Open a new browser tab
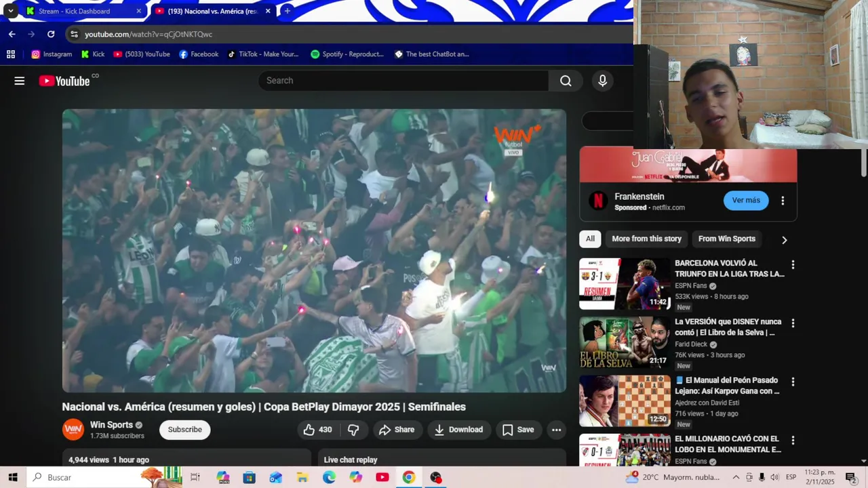Screen dimensions: 868x488 point(287,11)
